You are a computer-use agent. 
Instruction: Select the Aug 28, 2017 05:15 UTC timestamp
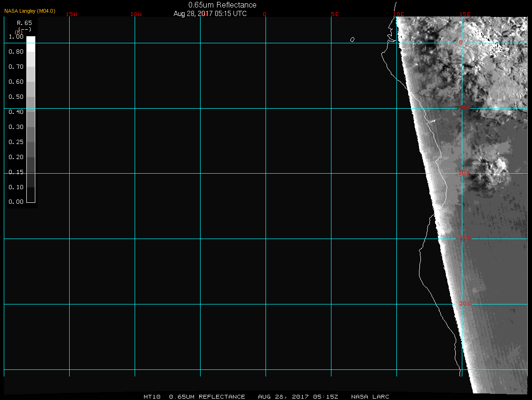210,14
